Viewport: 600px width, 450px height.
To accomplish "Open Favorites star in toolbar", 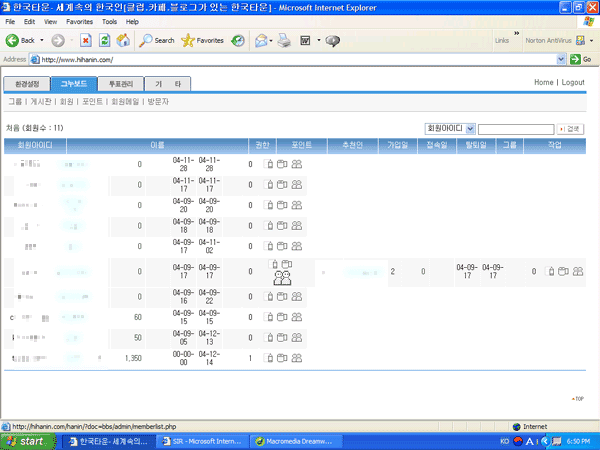I will [203, 40].
